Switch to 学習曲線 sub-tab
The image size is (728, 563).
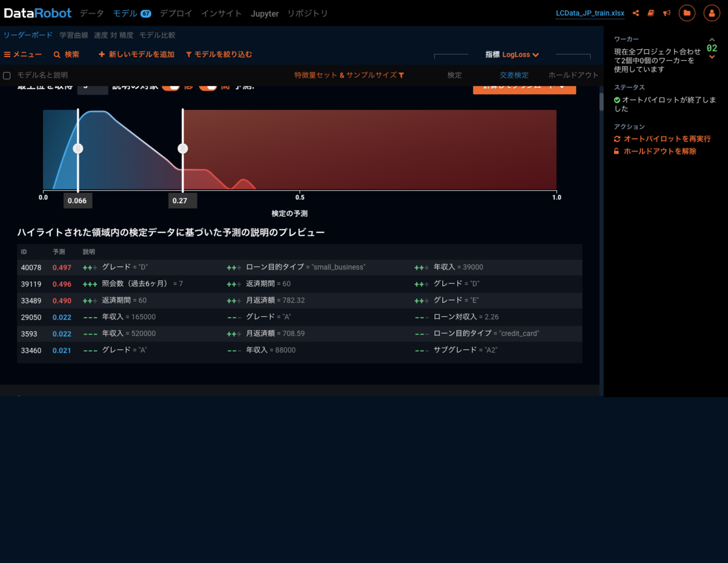tap(74, 35)
